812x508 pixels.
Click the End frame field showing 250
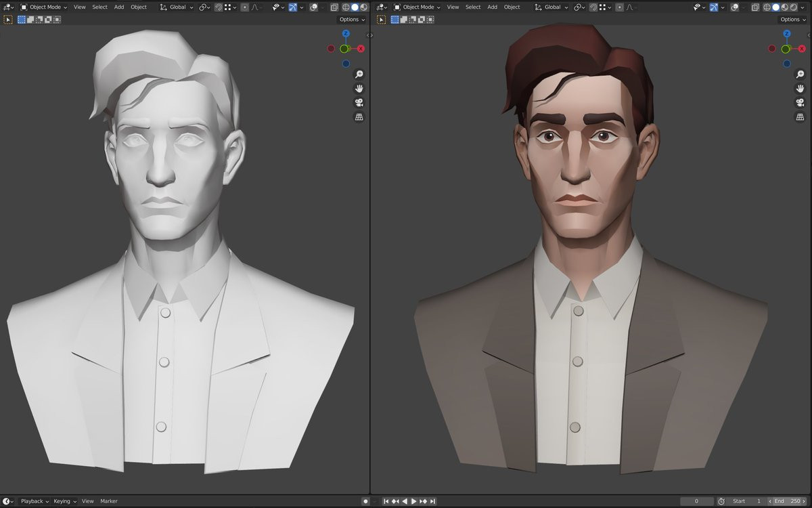[788, 501]
